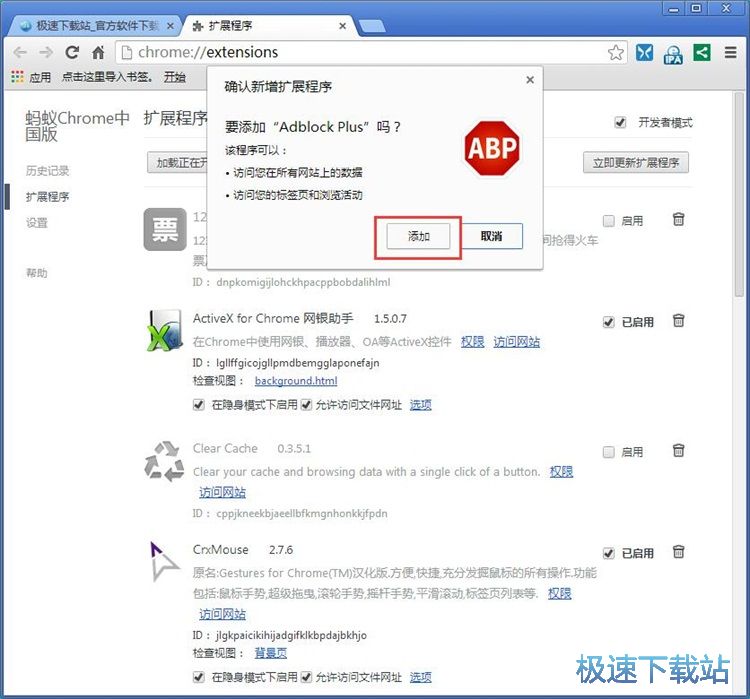Switch to the 极速下载站 tab
The width and height of the screenshot is (750, 699).
coord(93,26)
